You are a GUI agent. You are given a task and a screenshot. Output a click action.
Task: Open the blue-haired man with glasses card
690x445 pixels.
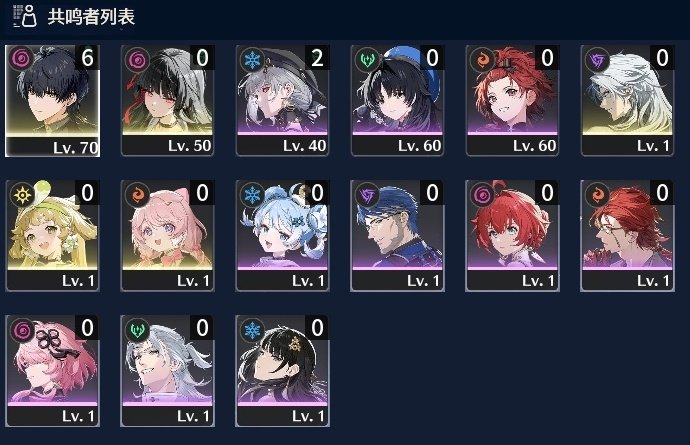[397, 236]
